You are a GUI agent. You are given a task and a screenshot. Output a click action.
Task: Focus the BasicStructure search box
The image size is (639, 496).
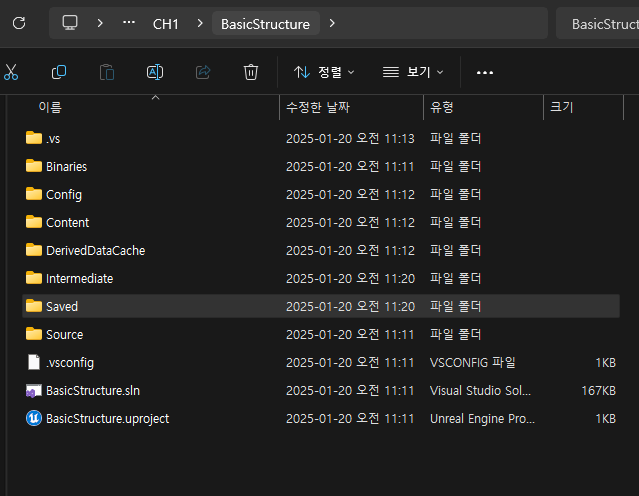pyautogui.click(x=597, y=24)
